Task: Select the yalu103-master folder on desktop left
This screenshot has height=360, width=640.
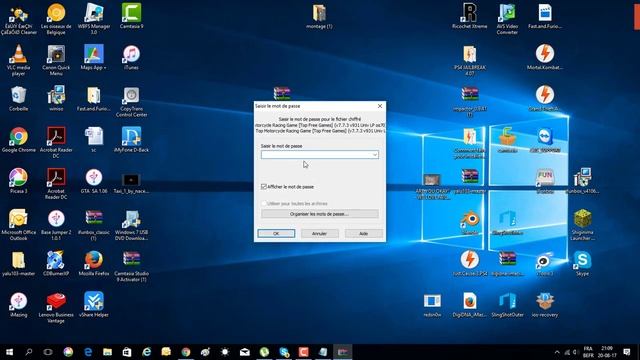Action: 18,264
